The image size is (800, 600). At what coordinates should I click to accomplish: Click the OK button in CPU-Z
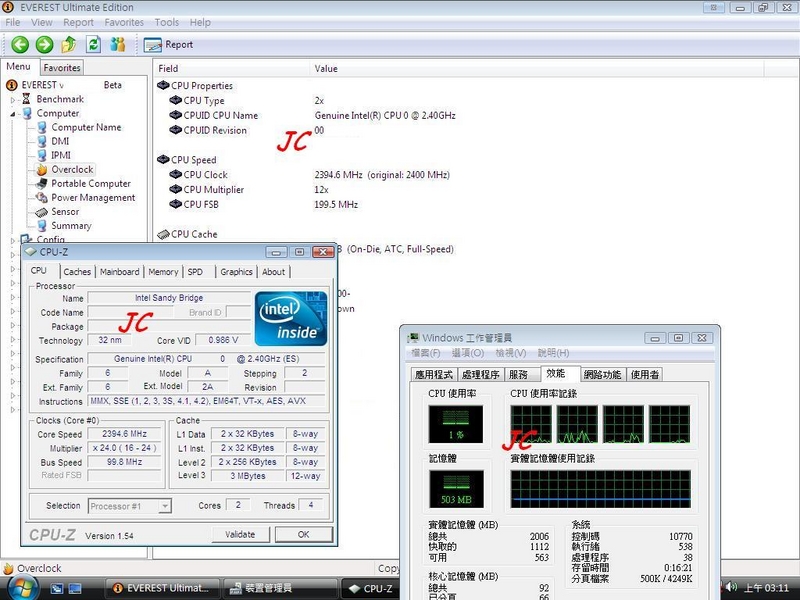[303, 534]
